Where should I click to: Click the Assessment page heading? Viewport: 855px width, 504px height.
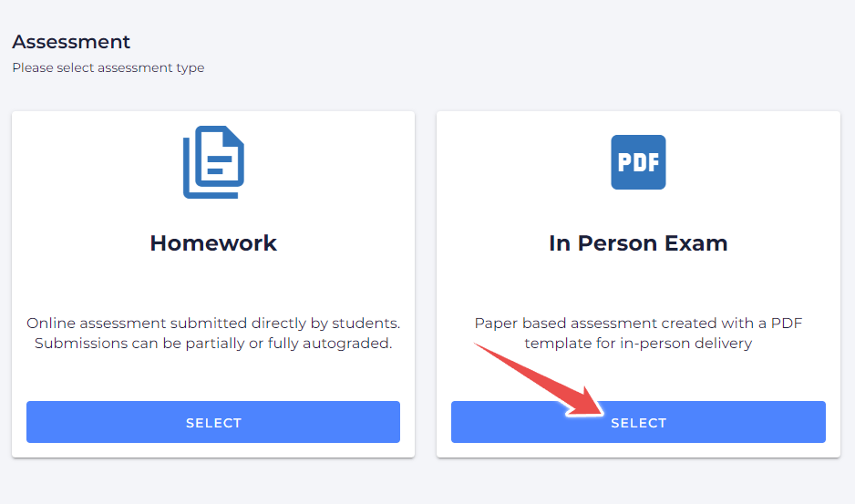coord(71,42)
